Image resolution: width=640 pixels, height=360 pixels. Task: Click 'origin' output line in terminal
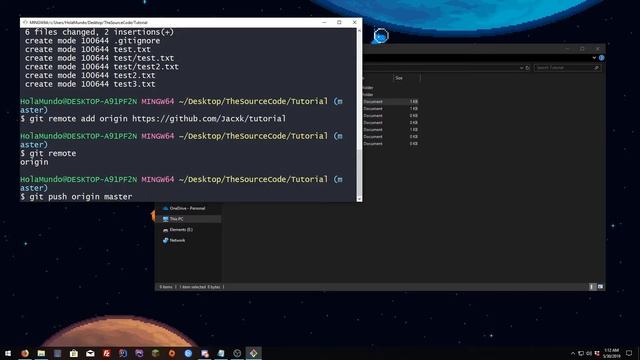pos(34,162)
